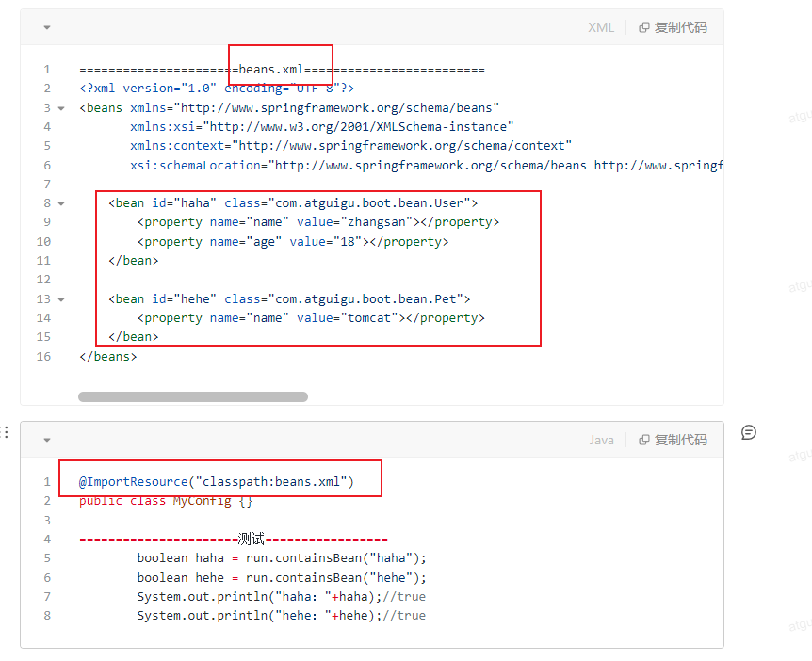Click the boolean hehe containsBean line
Image resolution: width=812 pixels, height=661 pixels.
click(282, 578)
